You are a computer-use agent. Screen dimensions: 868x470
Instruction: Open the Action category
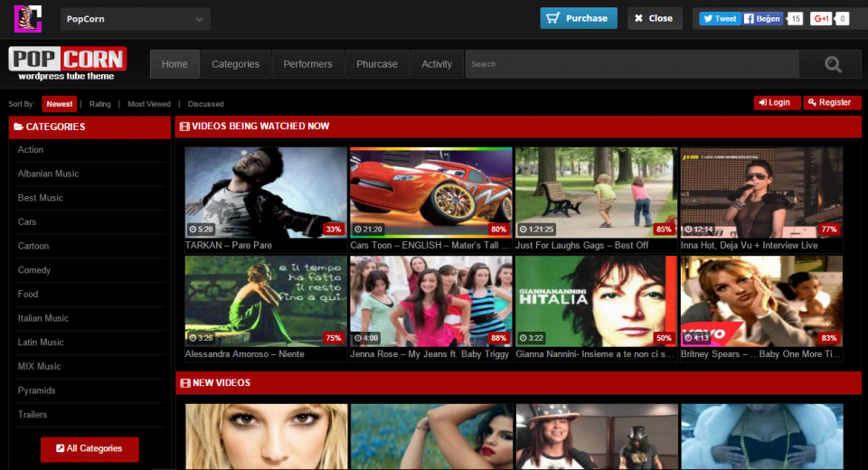click(31, 149)
